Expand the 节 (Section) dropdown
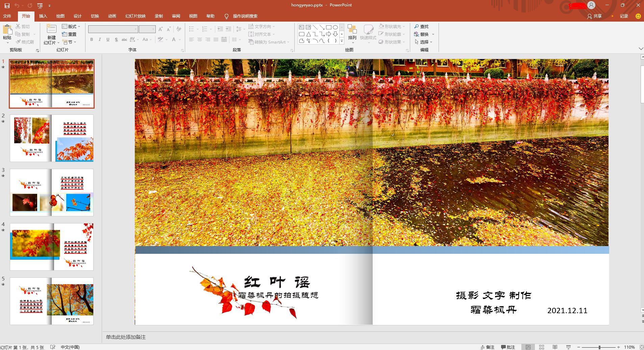 click(70, 42)
